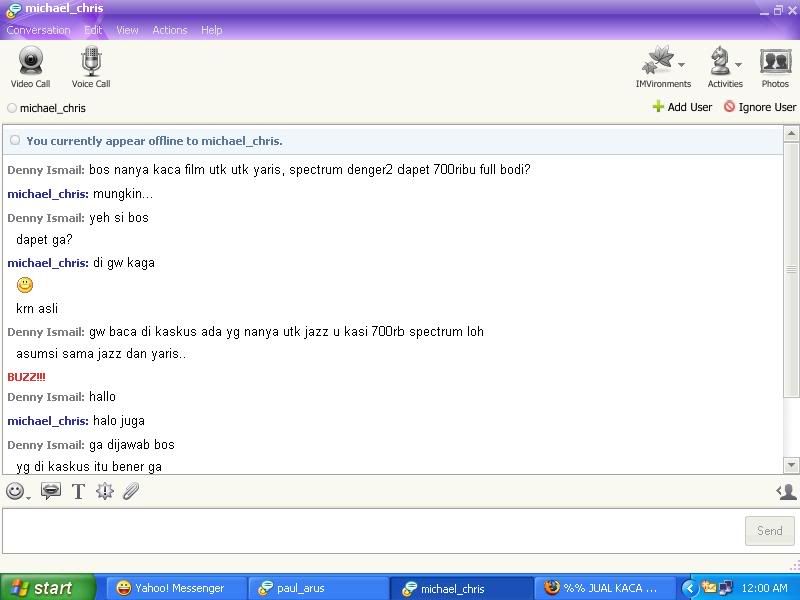The height and width of the screenshot is (600, 800).
Task: Click the message 'mungkin...'
Action: [123, 194]
